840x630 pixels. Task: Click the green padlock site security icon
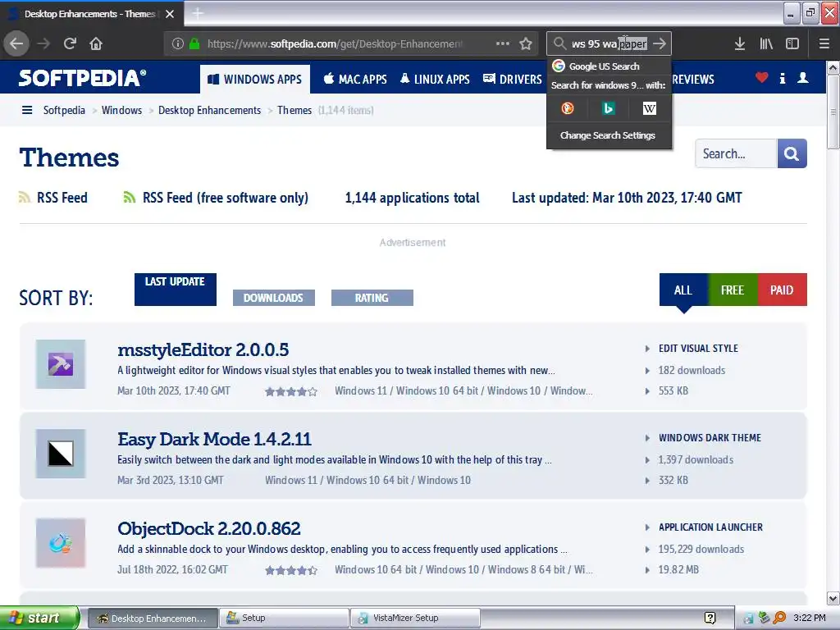click(194, 44)
